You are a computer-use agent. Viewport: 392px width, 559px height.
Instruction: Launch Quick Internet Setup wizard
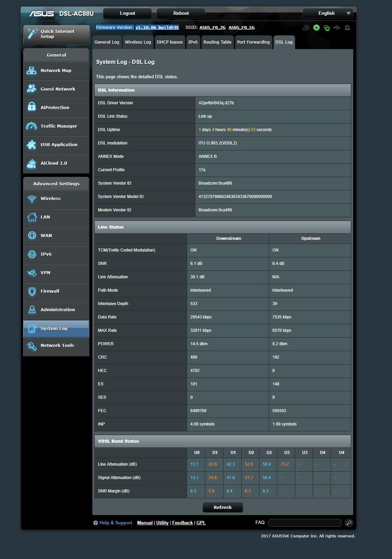click(57, 34)
